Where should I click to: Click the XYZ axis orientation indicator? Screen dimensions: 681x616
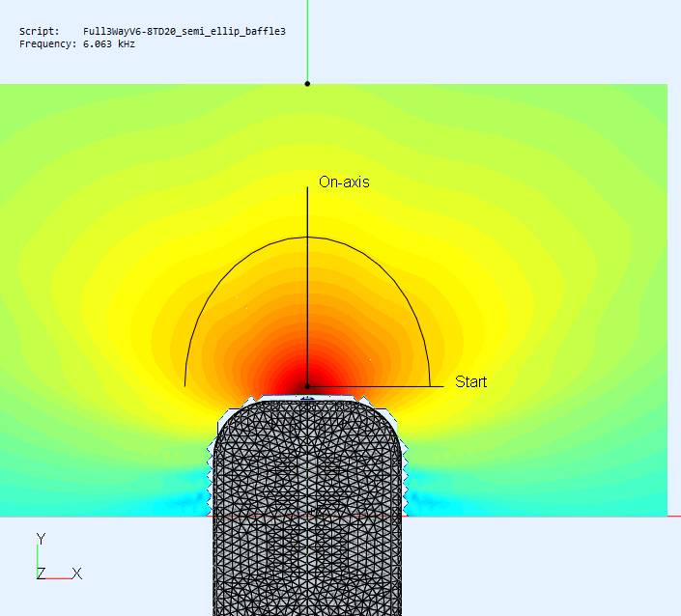click(59, 557)
